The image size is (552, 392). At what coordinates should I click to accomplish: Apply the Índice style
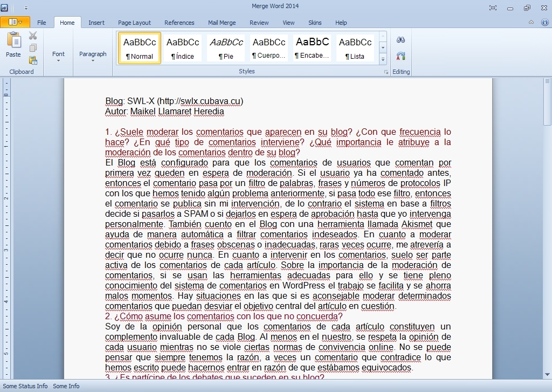[x=183, y=48]
